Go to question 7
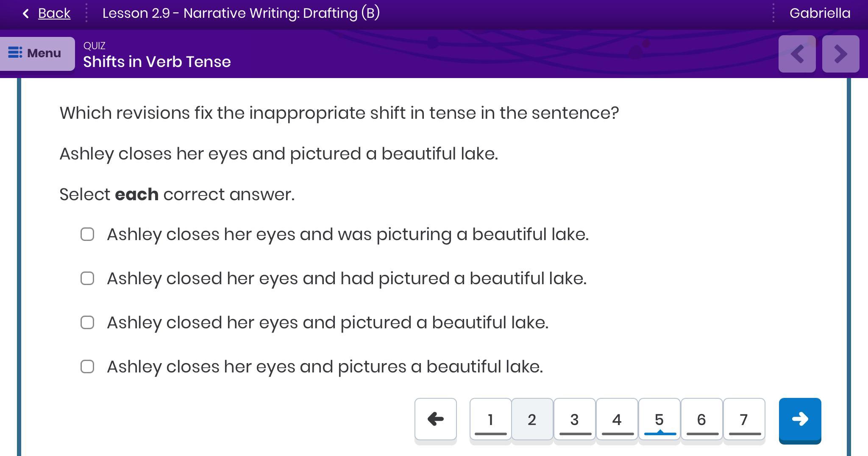Image resolution: width=868 pixels, height=456 pixels. [x=744, y=419]
